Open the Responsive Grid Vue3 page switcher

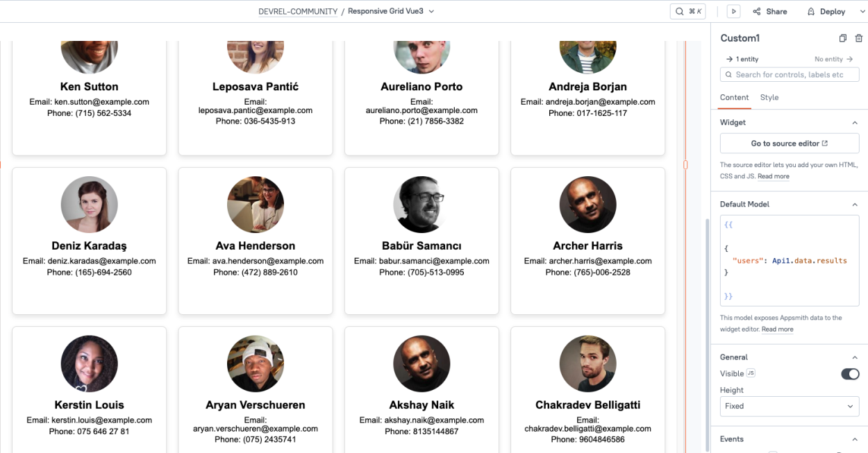pos(432,11)
